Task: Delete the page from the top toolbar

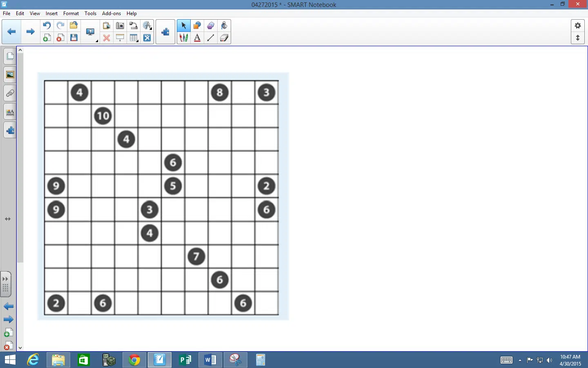Action: click(x=60, y=38)
